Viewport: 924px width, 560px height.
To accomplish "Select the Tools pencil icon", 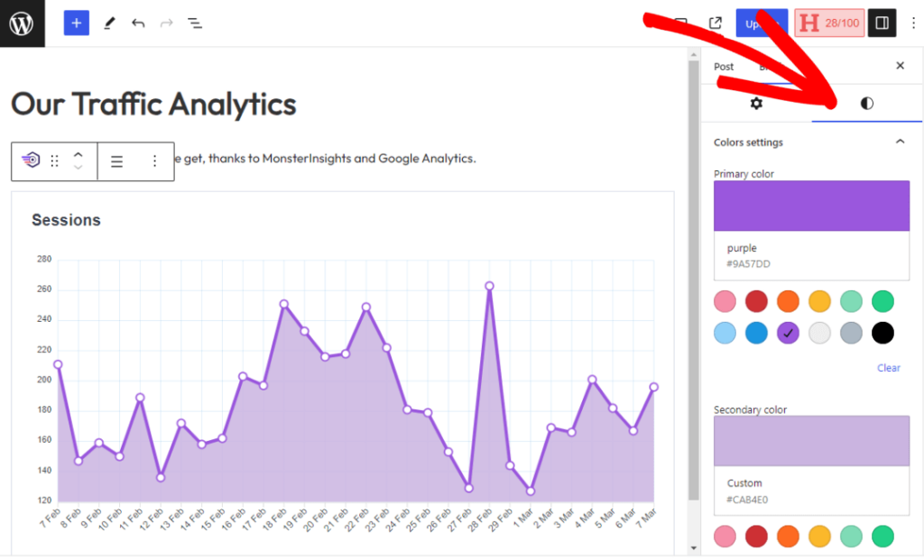I will click(109, 23).
